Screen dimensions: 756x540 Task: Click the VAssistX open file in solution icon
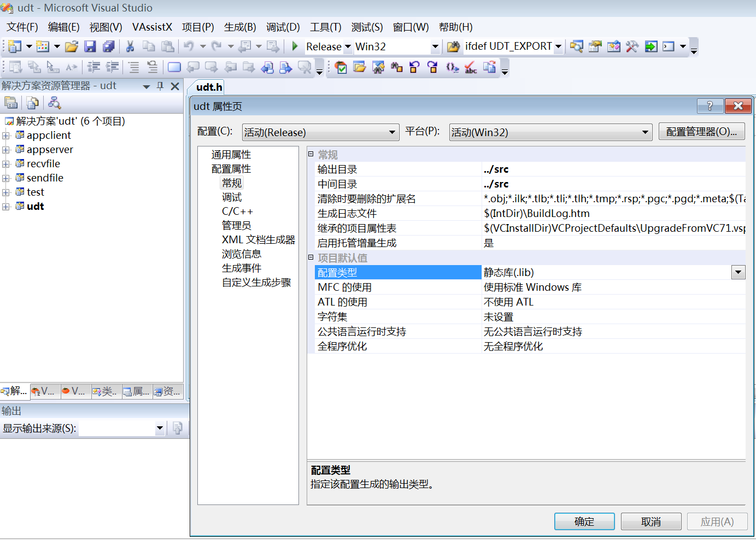point(359,67)
